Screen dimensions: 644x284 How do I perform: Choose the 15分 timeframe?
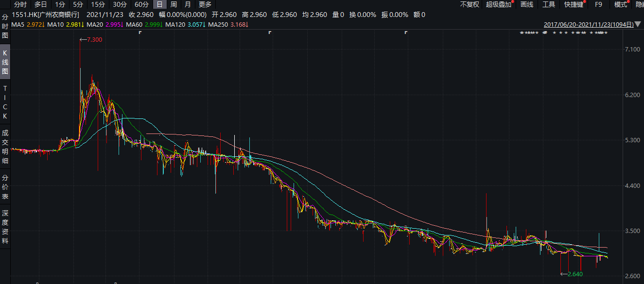tap(98, 4)
